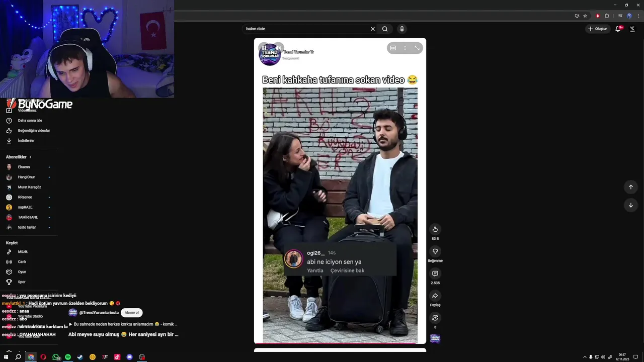Open the Oluştur create button

[598, 29]
